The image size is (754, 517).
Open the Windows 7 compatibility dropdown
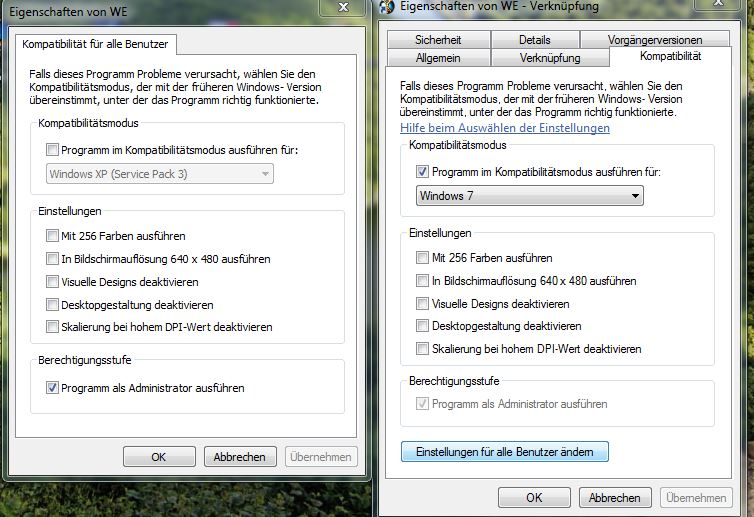point(529,196)
